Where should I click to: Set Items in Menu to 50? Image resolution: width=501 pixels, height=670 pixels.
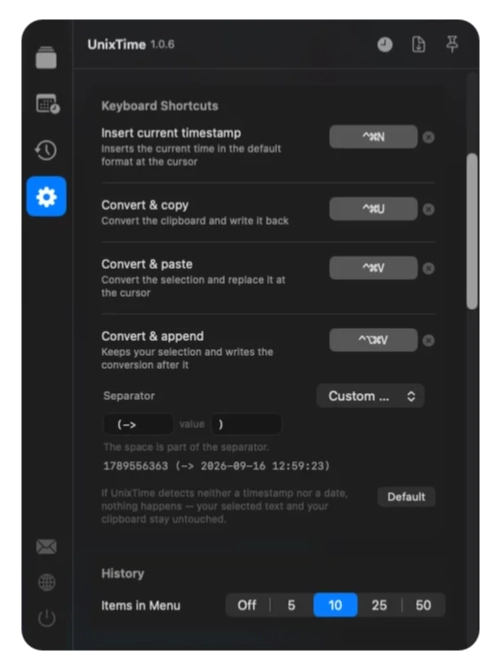tap(423, 605)
